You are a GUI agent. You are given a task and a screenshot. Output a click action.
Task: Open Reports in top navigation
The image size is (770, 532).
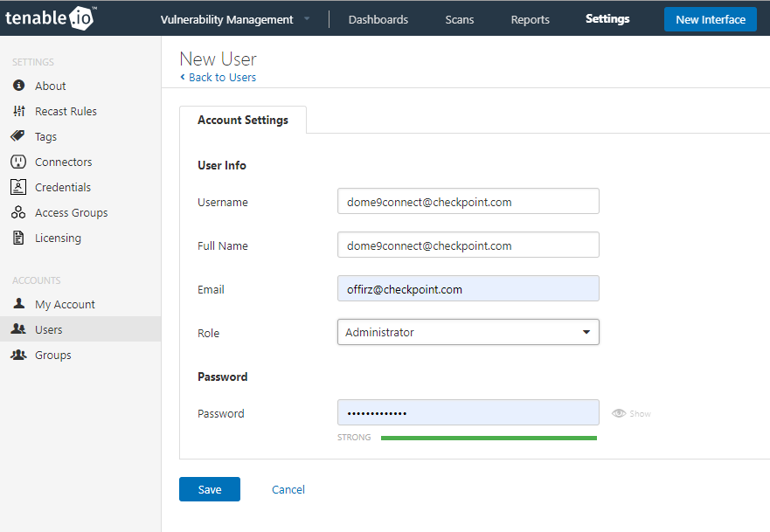click(x=530, y=19)
